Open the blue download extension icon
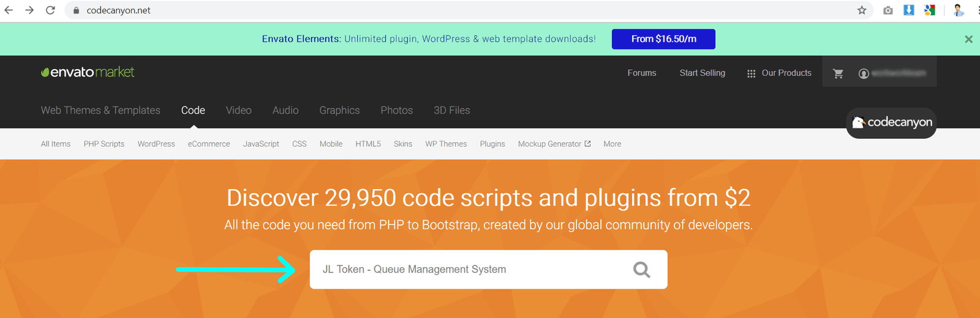Viewport: 980px width, 318px height. point(909,10)
